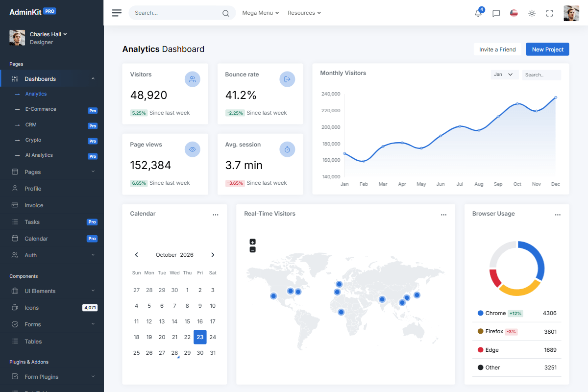Screen dimensions: 588x392
Task: Open the Crypto dashboard link
Action: coord(33,140)
